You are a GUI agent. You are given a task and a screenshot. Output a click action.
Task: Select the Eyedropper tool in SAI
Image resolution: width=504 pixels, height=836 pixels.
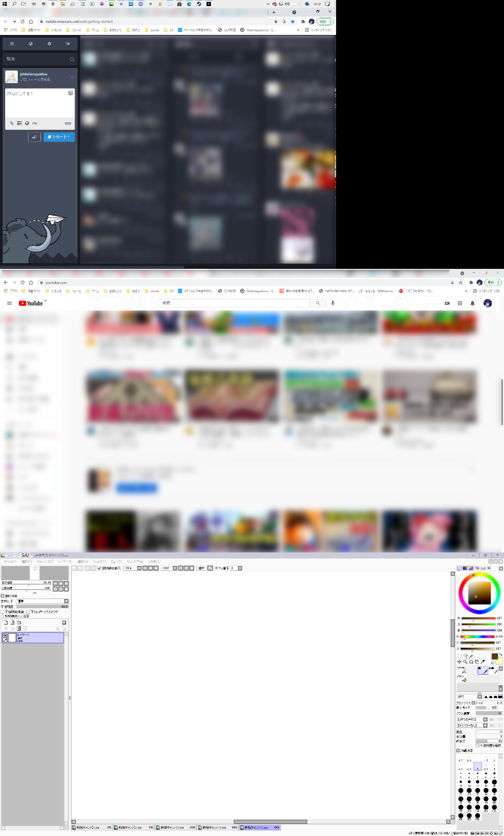pos(483,662)
